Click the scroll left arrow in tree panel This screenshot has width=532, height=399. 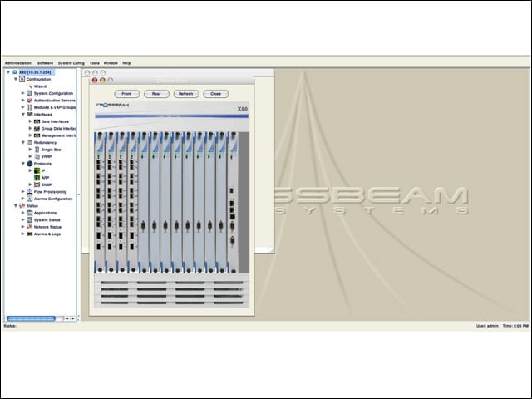coord(67,318)
